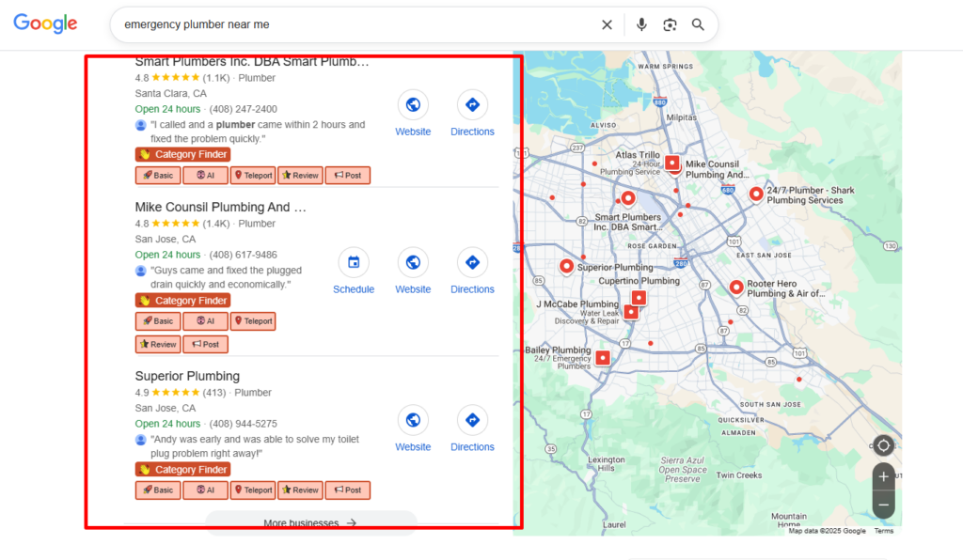The image size is (963, 560).
Task: Click the Teleport chip under Superior Plumbing
Action: (252, 490)
